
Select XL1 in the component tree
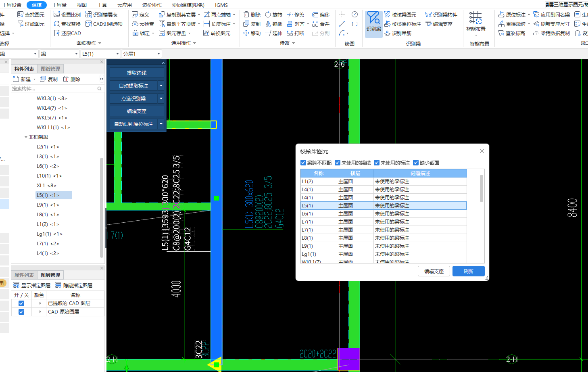(x=46, y=186)
